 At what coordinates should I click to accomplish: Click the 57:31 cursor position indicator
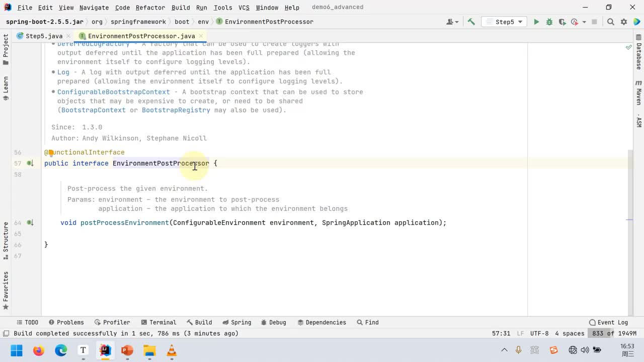(501, 333)
